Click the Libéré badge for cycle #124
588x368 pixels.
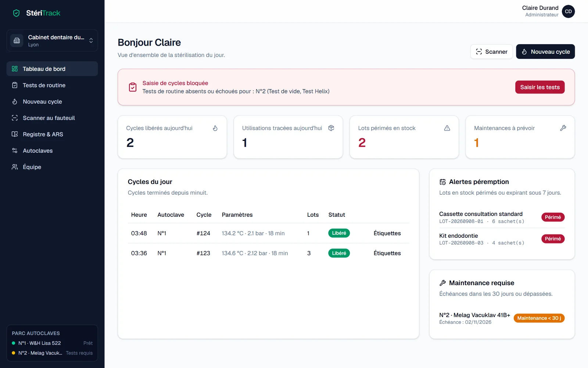click(x=339, y=233)
